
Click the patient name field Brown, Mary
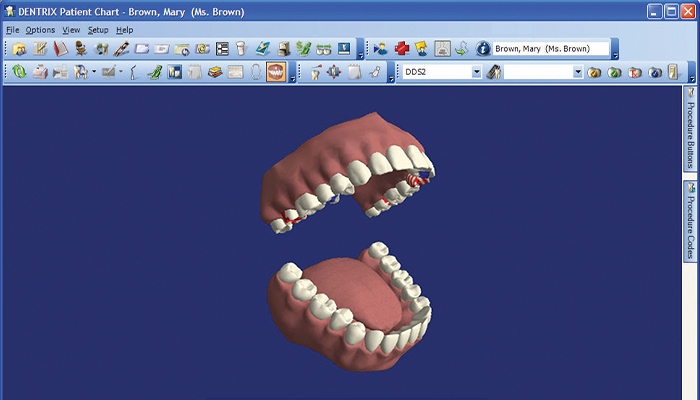[x=550, y=48]
